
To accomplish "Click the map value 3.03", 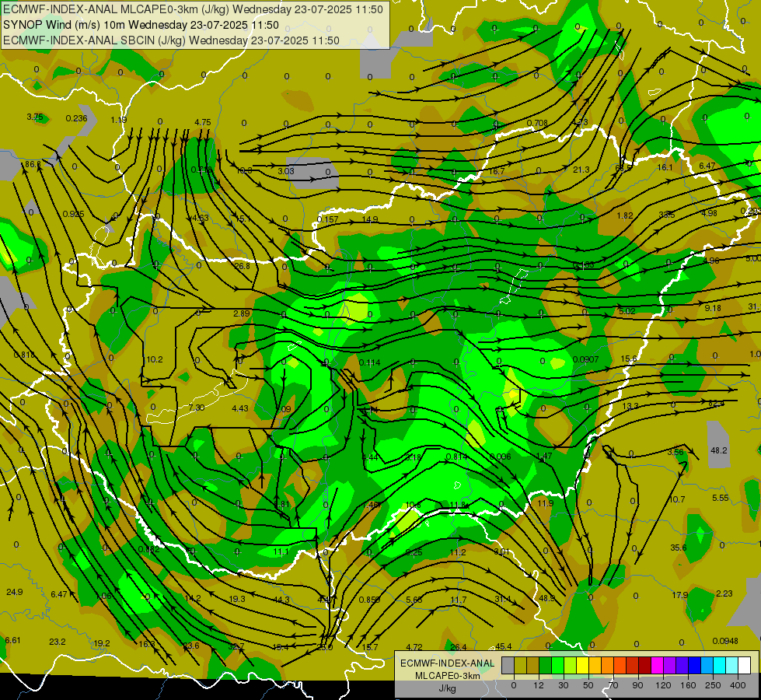I will pyautogui.click(x=286, y=171).
